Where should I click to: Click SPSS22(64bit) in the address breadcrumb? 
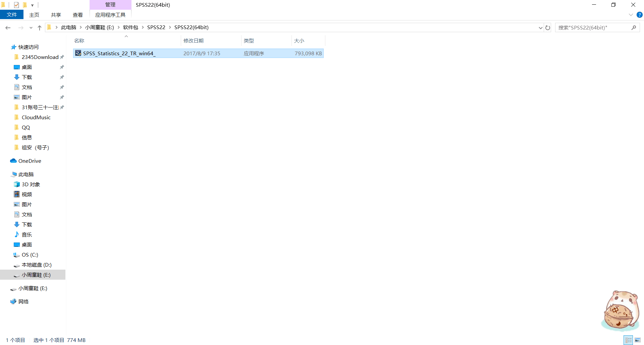(x=192, y=27)
